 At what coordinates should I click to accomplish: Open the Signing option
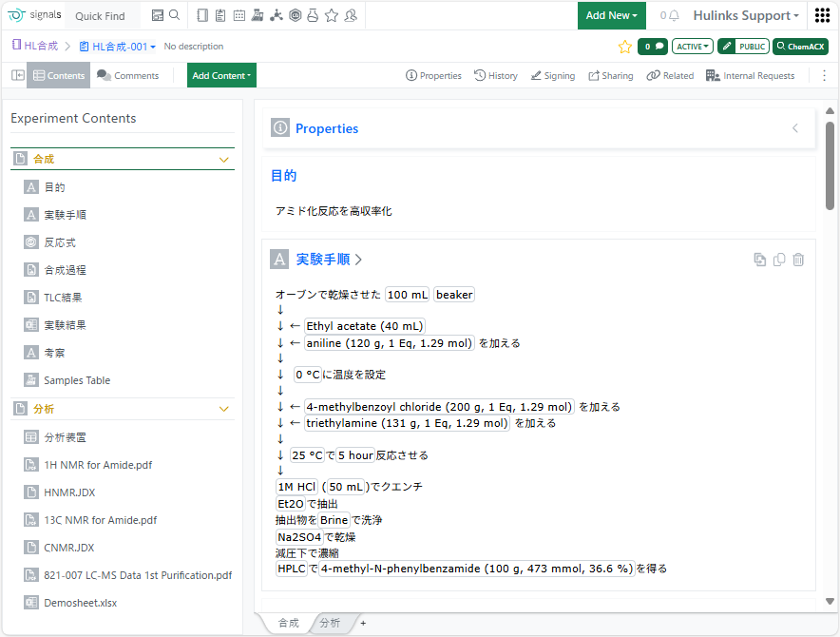point(552,75)
